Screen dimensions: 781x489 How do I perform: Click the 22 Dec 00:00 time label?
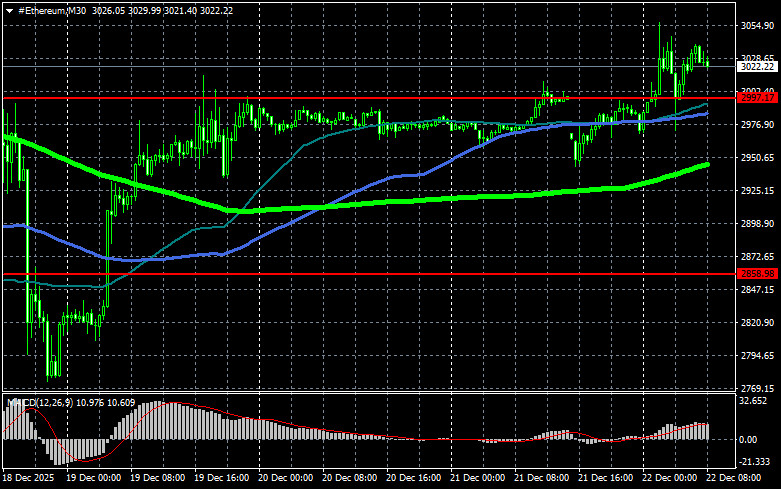point(669,478)
